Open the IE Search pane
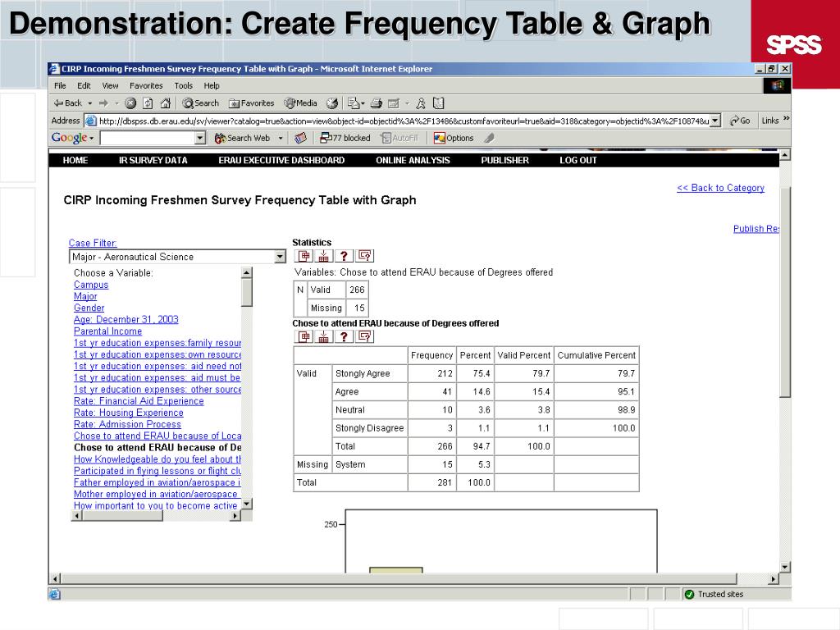The width and height of the screenshot is (840, 630). pos(201,103)
